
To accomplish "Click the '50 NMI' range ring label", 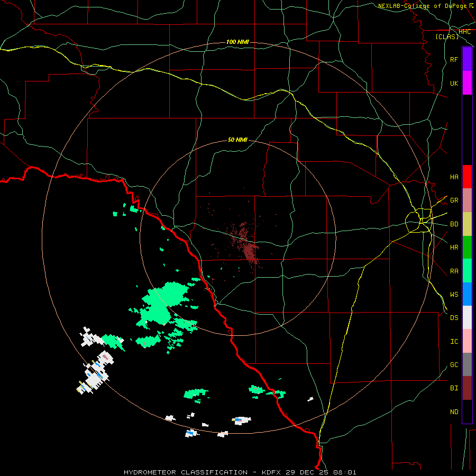I will (x=237, y=140).
